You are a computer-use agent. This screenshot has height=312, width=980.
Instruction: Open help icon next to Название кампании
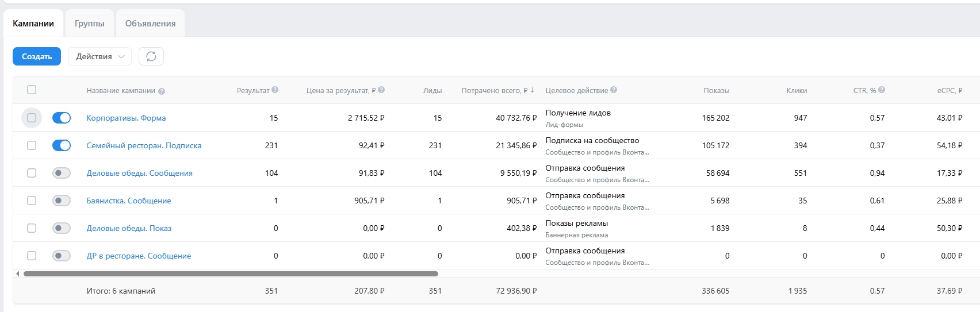pyautogui.click(x=162, y=91)
